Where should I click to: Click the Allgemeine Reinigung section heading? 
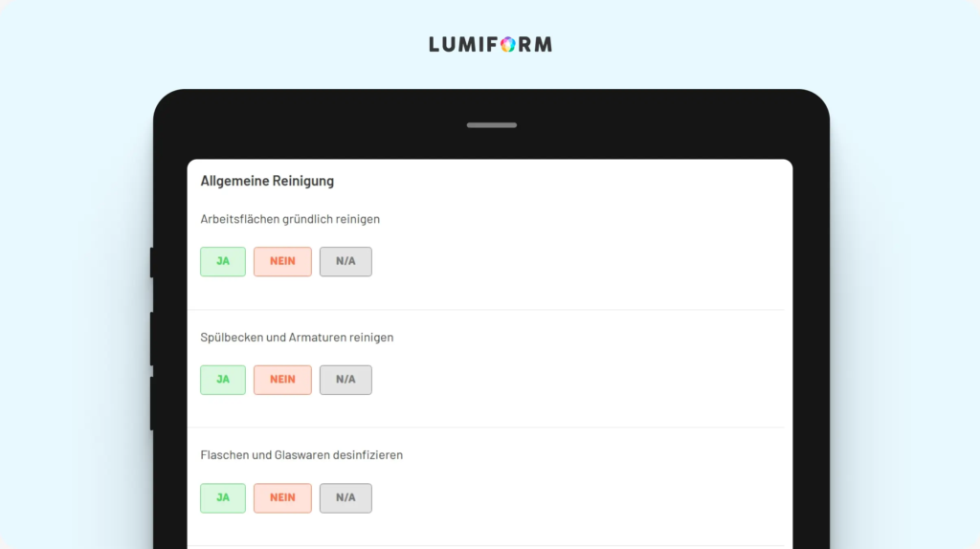click(267, 181)
